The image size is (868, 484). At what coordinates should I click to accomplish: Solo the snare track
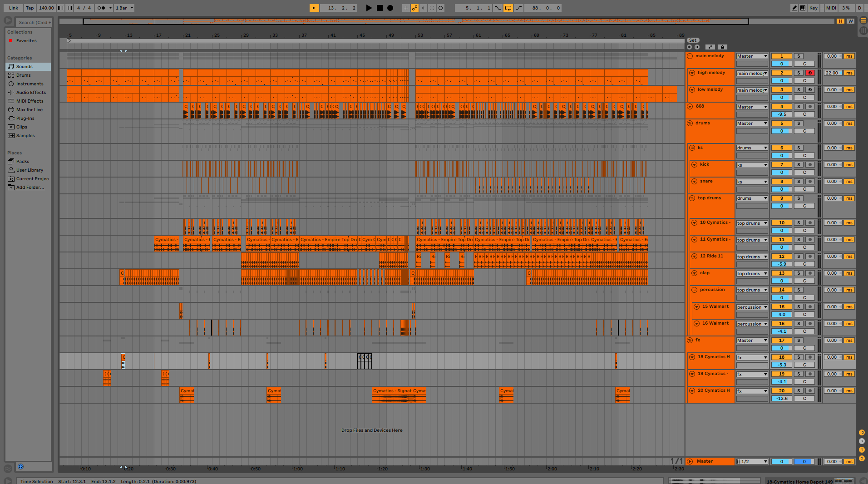click(798, 181)
